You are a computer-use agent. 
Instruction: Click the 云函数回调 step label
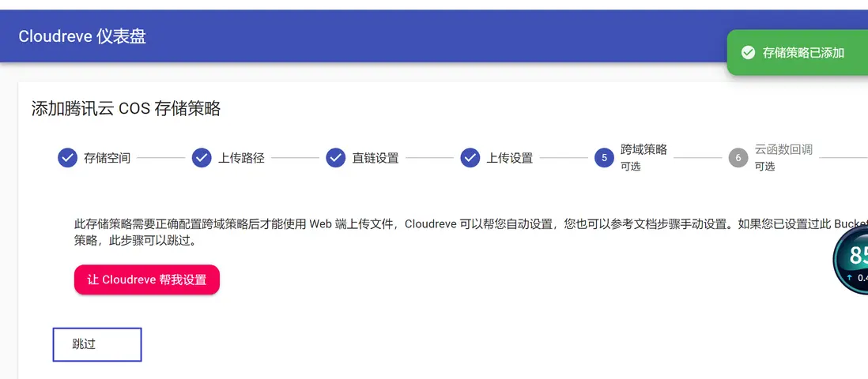pyautogui.click(x=783, y=149)
